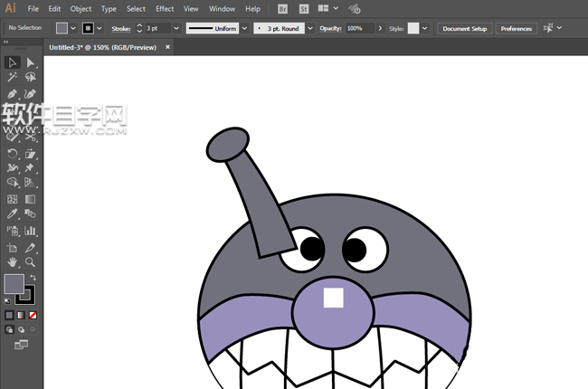588x389 pixels.
Task: Click the Rotate tool
Action: 13,154
